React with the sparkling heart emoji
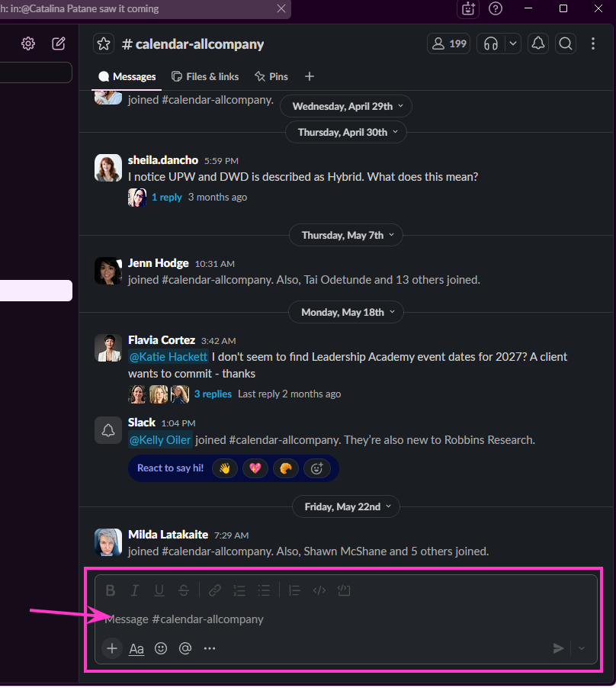 pyautogui.click(x=255, y=468)
